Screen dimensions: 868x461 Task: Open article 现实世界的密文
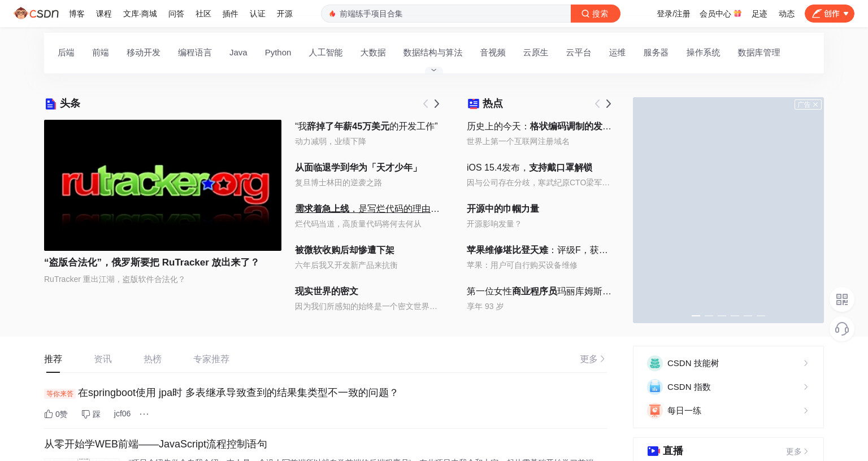click(x=327, y=291)
